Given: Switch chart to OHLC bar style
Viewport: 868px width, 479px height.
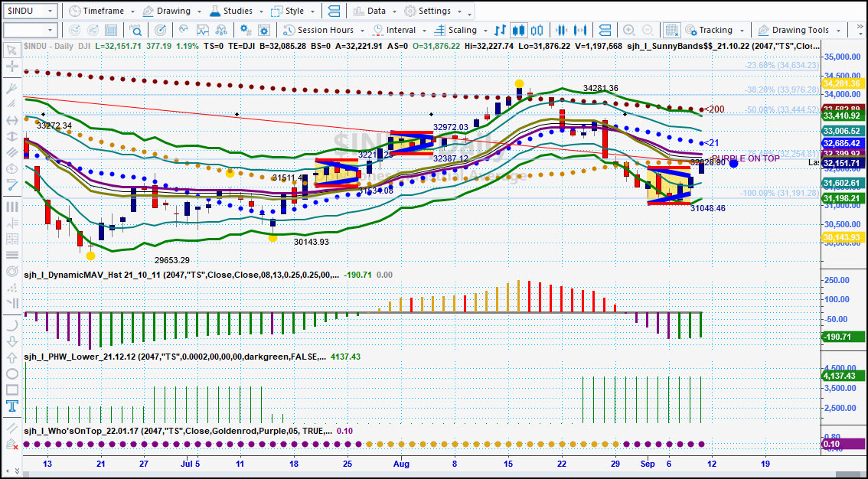Looking at the screenshot, I should (x=501, y=30).
